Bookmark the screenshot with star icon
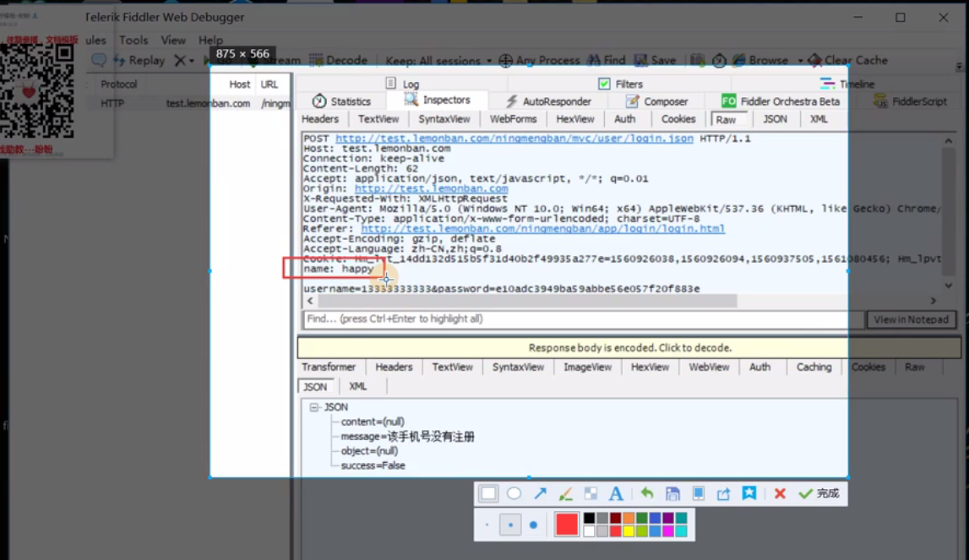This screenshot has height=560, width=969. click(x=749, y=492)
